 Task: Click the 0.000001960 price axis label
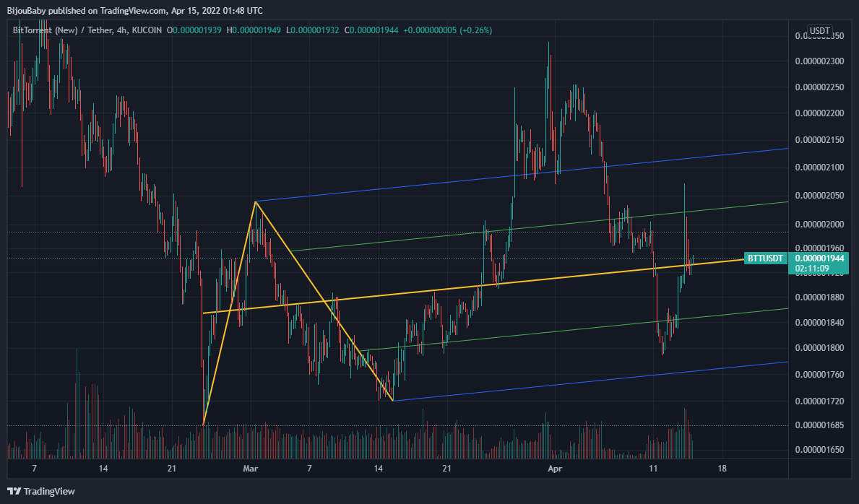tap(819, 248)
